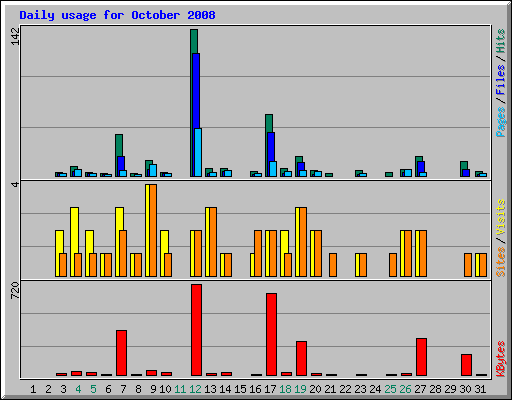Click the x-axis day label '17'
This screenshot has width=512, height=400.
(270, 389)
